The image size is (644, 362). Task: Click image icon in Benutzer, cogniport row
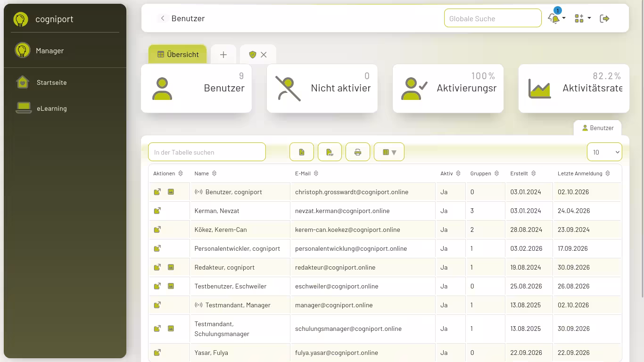coord(171,192)
